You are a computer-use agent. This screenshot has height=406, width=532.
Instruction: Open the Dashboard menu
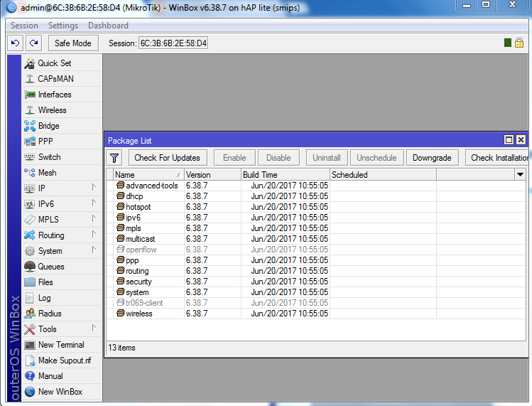point(108,26)
